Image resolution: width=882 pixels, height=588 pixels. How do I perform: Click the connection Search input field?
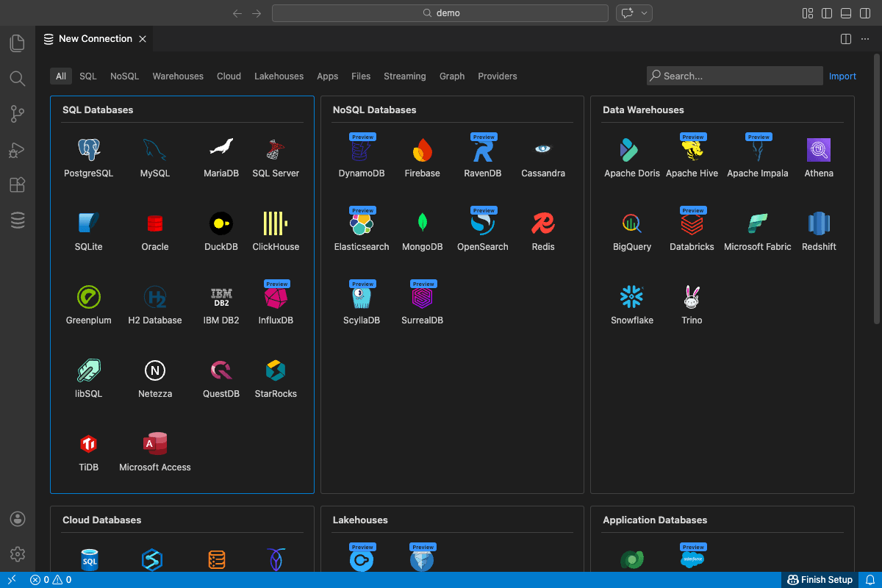tap(739, 76)
